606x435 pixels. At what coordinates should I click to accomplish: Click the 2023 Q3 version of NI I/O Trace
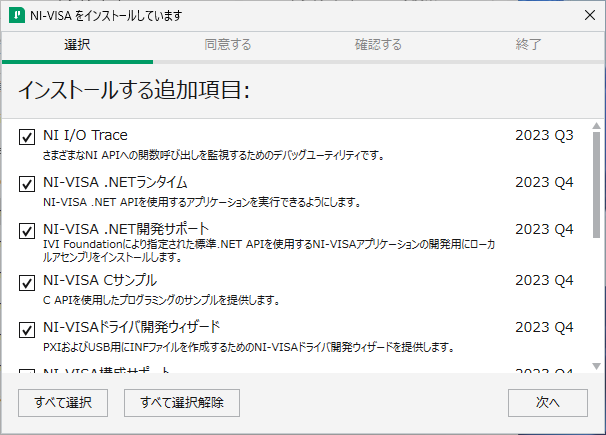point(544,135)
